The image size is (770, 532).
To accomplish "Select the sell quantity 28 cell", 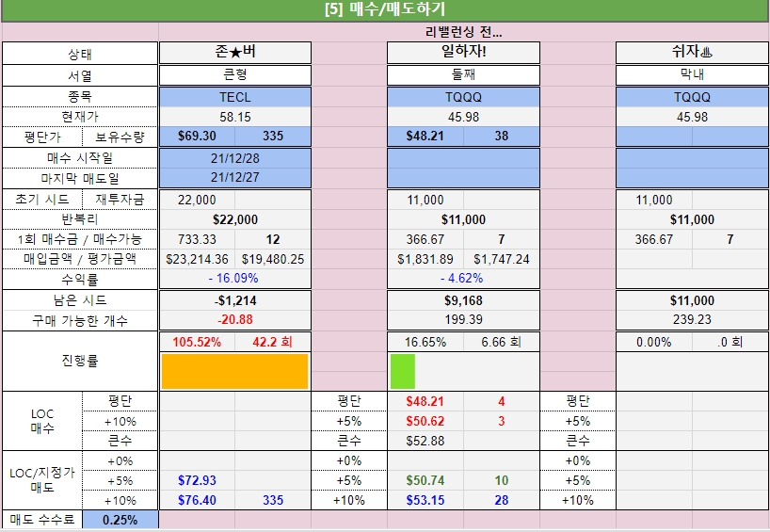I will click(502, 500).
